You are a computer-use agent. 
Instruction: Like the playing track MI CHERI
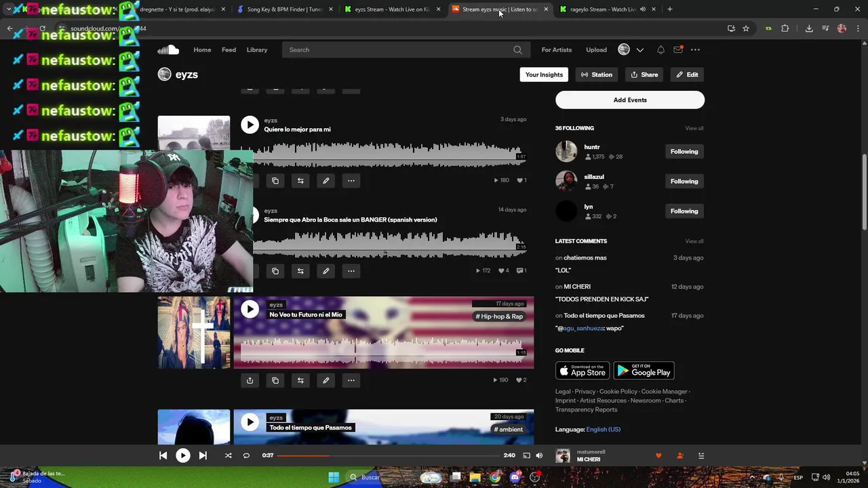point(658,455)
